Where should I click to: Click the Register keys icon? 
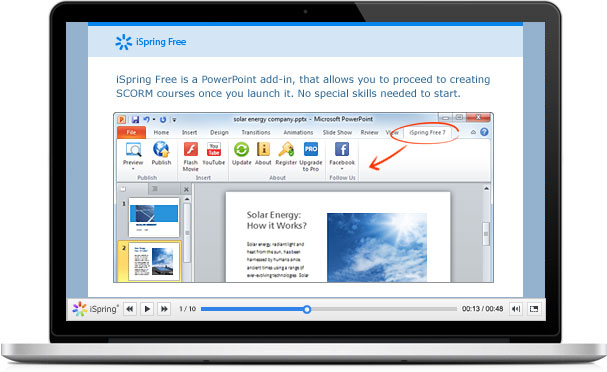286,149
